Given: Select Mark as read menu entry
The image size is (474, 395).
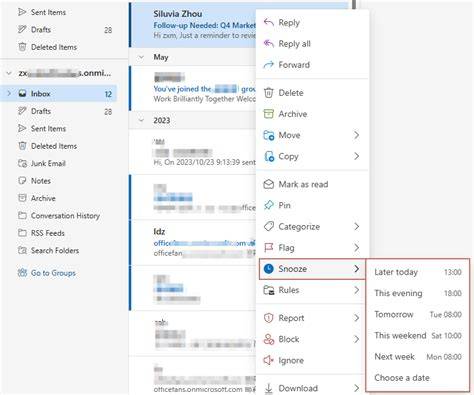Looking at the screenshot, I should coord(312,184).
